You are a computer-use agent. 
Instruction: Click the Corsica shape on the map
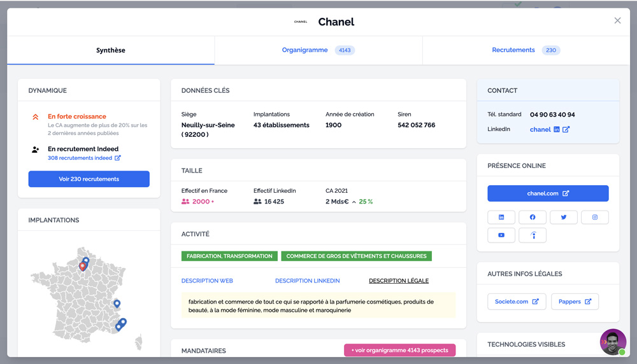pyautogui.click(x=139, y=342)
